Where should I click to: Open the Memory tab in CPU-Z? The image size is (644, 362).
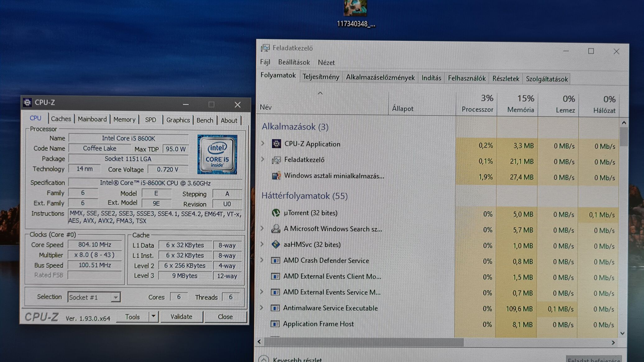(124, 119)
